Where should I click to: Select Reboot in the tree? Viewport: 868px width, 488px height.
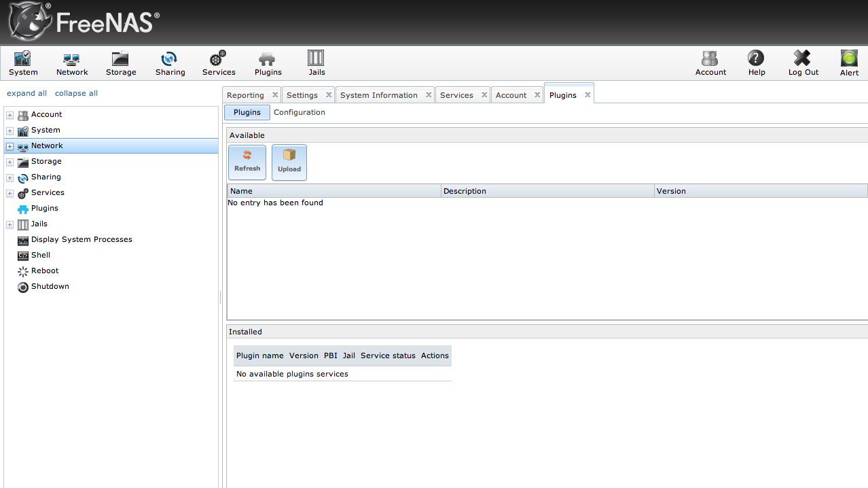(45, 271)
